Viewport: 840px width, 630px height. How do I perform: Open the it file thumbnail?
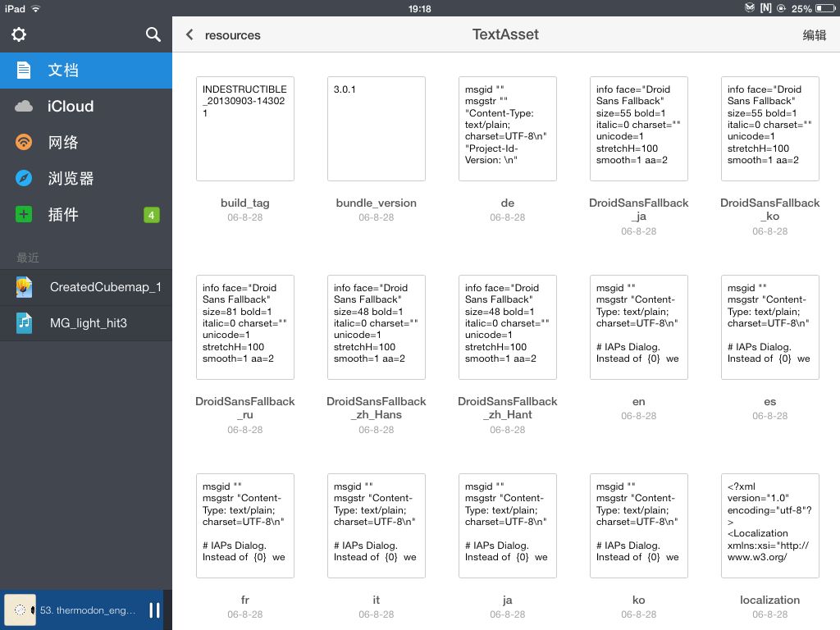click(376, 526)
